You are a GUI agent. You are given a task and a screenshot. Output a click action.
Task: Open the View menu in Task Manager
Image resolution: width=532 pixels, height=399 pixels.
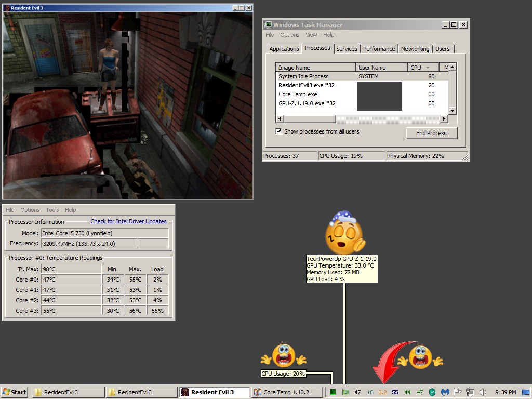[311, 35]
